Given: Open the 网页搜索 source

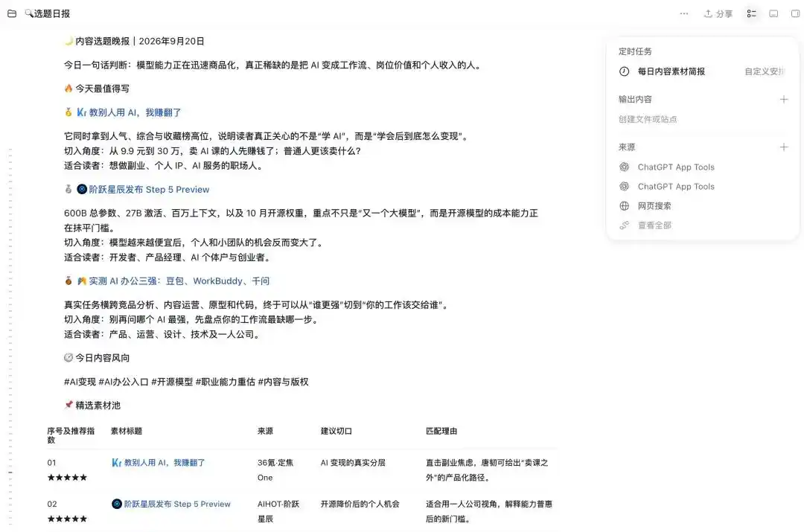Looking at the screenshot, I should (654, 206).
